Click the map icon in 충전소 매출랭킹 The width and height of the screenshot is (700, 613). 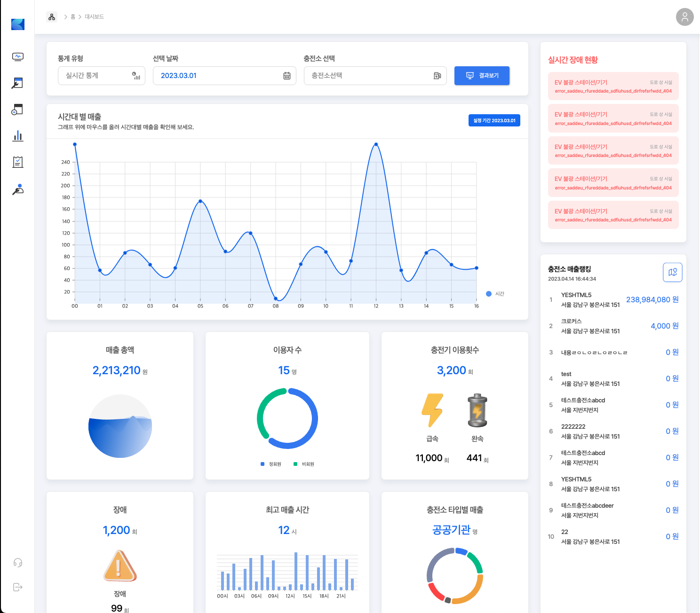(672, 272)
